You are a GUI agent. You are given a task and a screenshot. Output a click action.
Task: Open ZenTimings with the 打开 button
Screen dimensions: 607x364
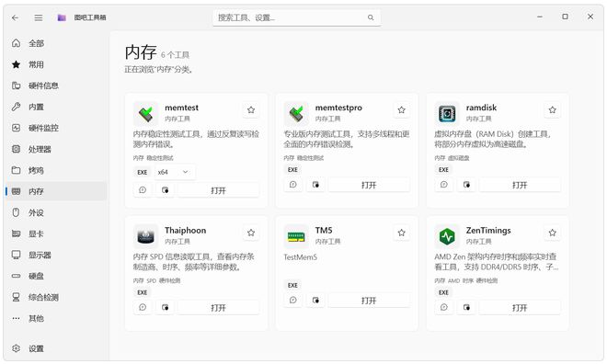pyautogui.click(x=520, y=308)
